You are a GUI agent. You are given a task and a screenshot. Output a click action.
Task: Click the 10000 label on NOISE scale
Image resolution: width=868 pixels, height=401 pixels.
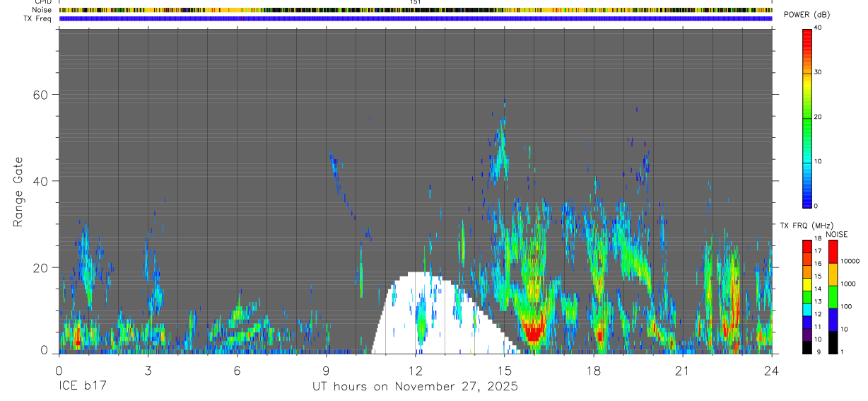pyautogui.click(x=850, y=262)
